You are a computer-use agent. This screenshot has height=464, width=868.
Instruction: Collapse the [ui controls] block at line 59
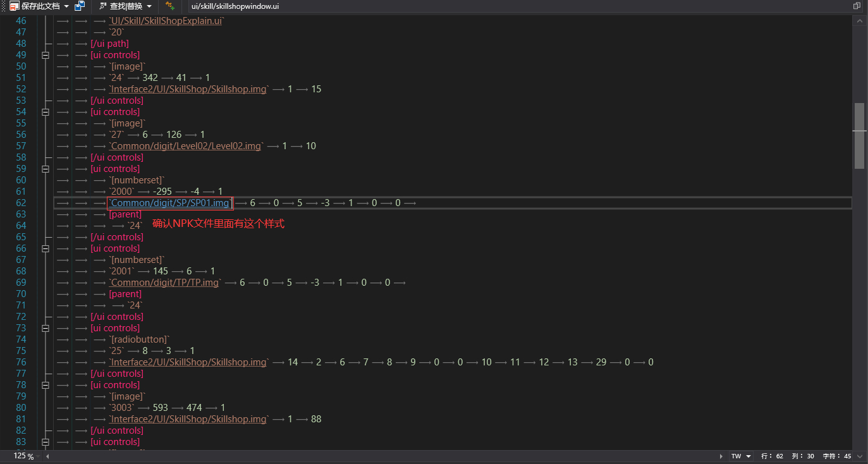point(45,169)
